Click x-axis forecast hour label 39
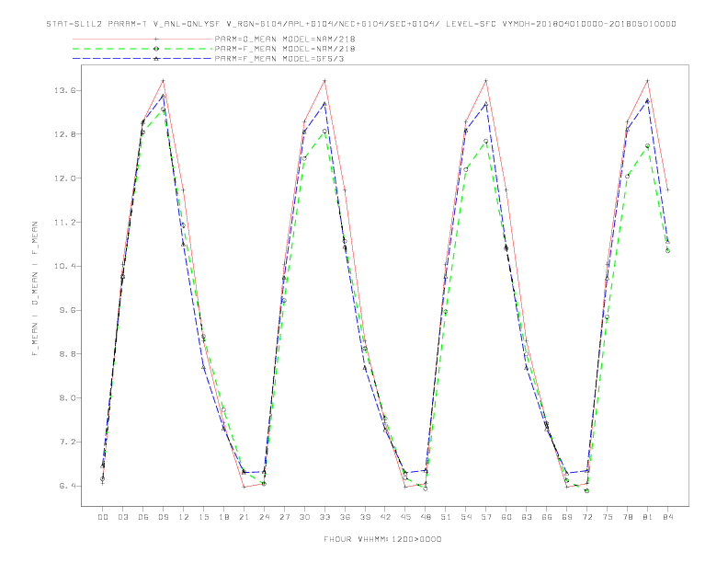This screenshot has width=728, height=563. click(x=365, y=517)
